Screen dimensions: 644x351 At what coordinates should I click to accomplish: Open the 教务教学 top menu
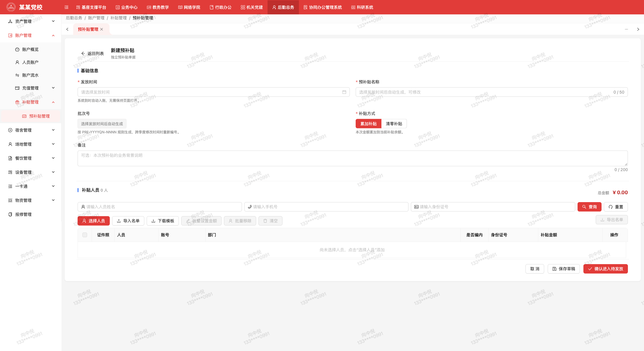158,7
